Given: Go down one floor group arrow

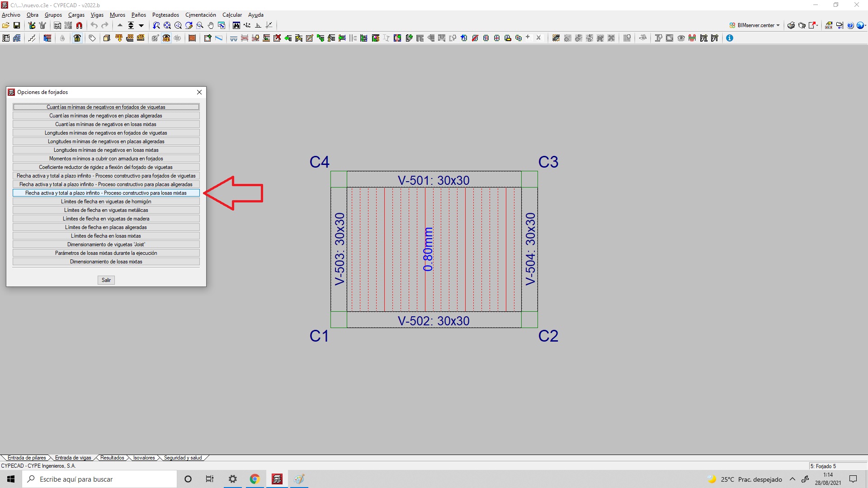Looking at the screenshot, I should [x=141, y=25].
